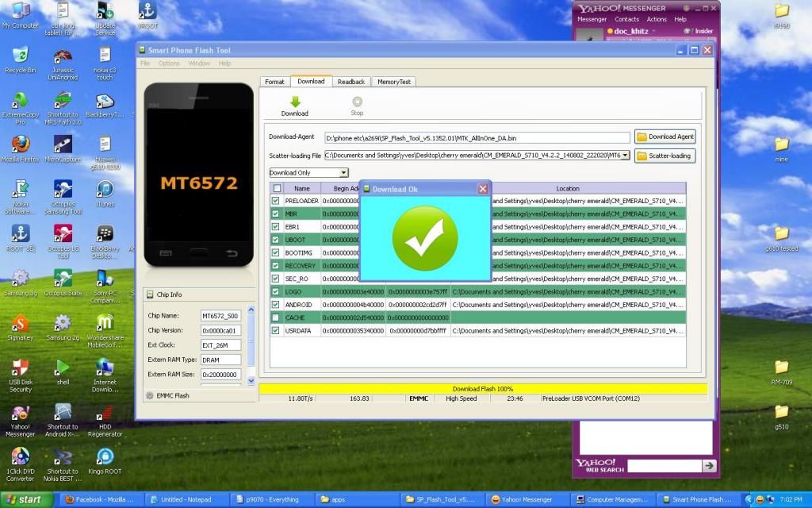
Task: Enable the CACHE partition checkbox
Action: click(x=276, y=317)
